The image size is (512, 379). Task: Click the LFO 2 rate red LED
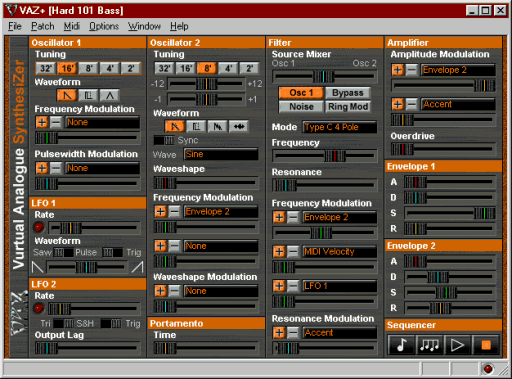(x=39, y=308)
